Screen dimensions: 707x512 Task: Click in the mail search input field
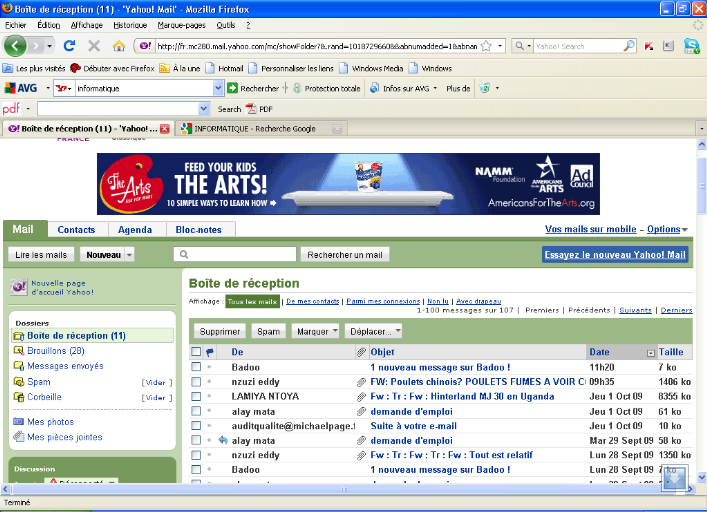(235, 254)
